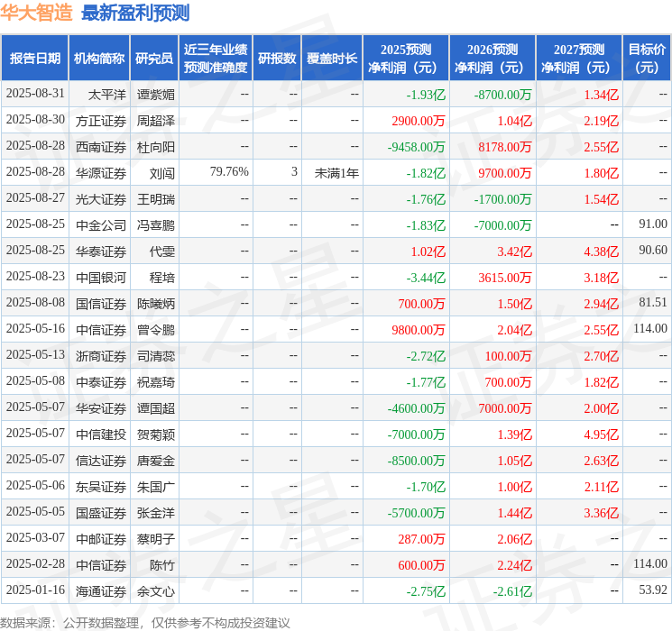Select the 国盛证券 institution cell
672x631 pixels.
coord(101,513)
